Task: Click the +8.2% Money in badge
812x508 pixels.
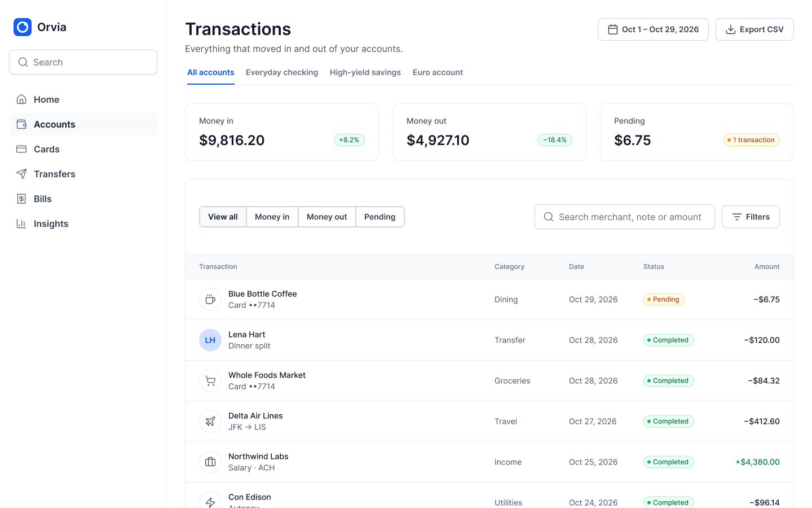Action: click(x=349, y=140)
